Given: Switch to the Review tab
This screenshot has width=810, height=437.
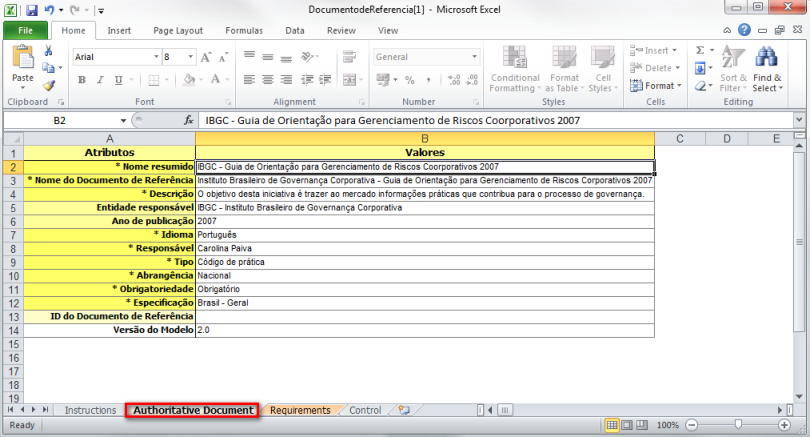Looking at the screenshot, I should [341, 30].
